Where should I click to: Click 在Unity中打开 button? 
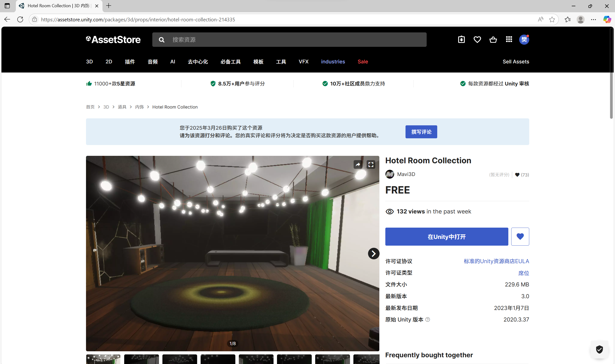point(447,237)
